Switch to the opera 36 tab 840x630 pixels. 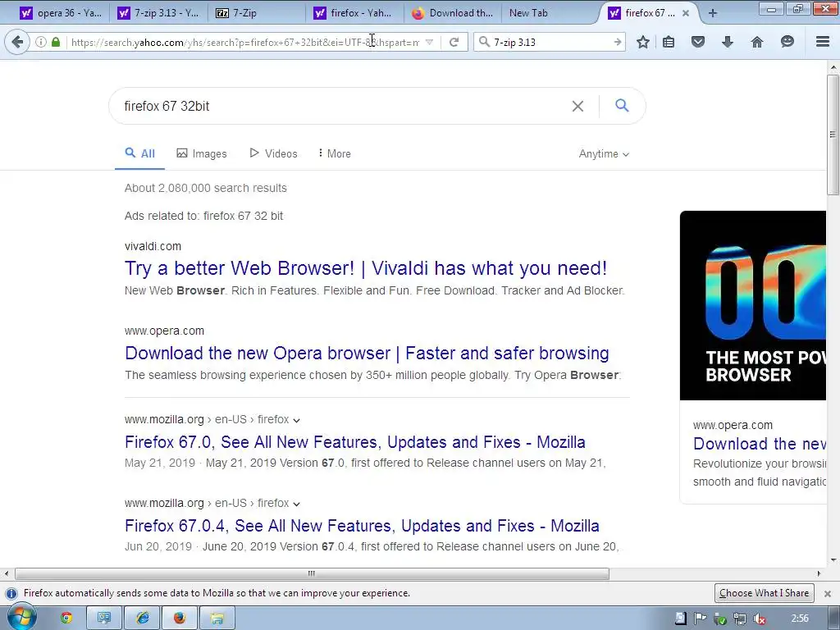point(61,13)
